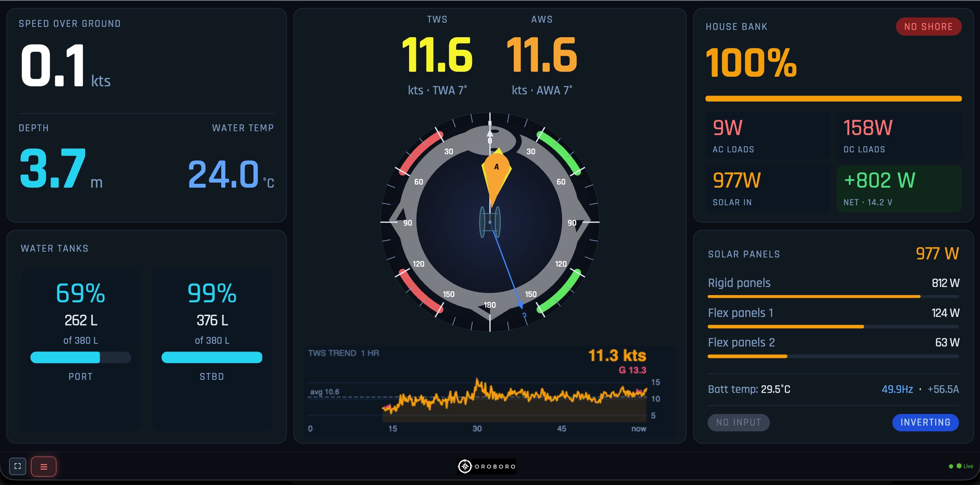The width and height of the screenshot is (980, 485).
Task: Click the Batt temp 29.5°C reading
Action: click(749, 389)
